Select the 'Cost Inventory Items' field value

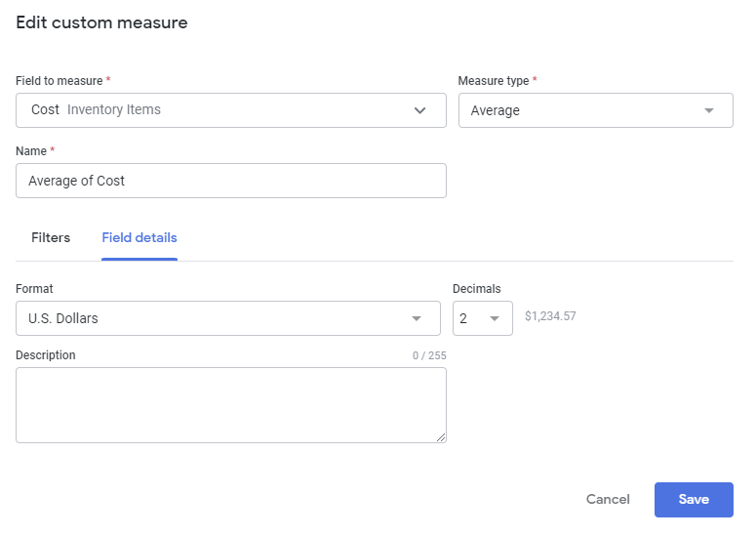[x=96, y=110]
